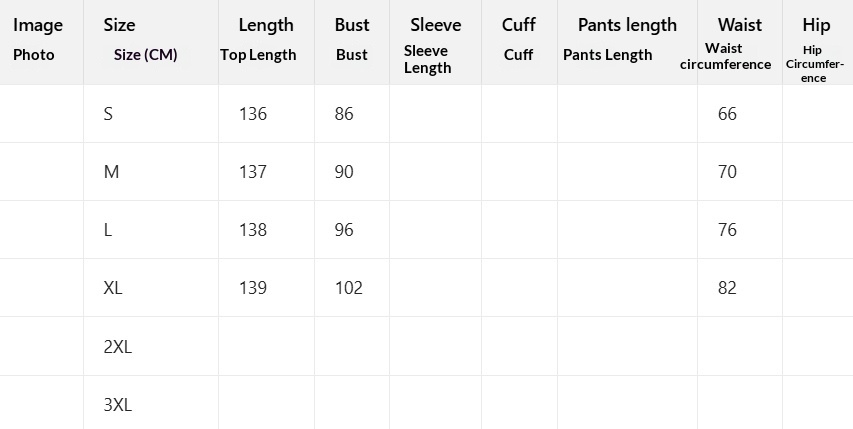Image resolution: width=853 pixels, height=429 pixels.
Task: Select the Bust column header
Action: [x=351, y=39]
